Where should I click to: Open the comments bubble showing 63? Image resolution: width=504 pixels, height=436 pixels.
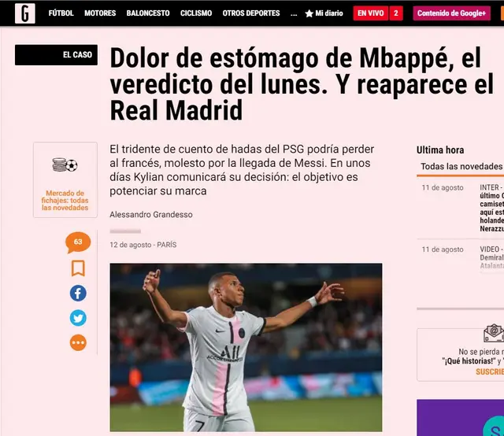coord(78,242)
